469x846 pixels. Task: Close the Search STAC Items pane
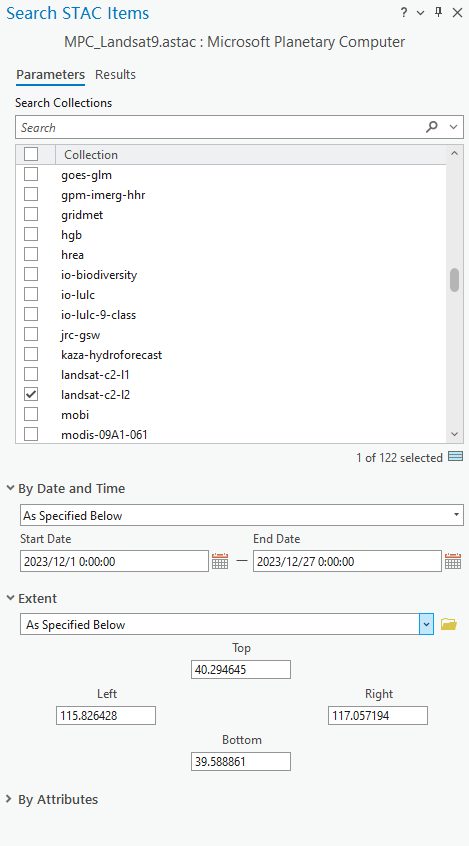tap(457, 13)
